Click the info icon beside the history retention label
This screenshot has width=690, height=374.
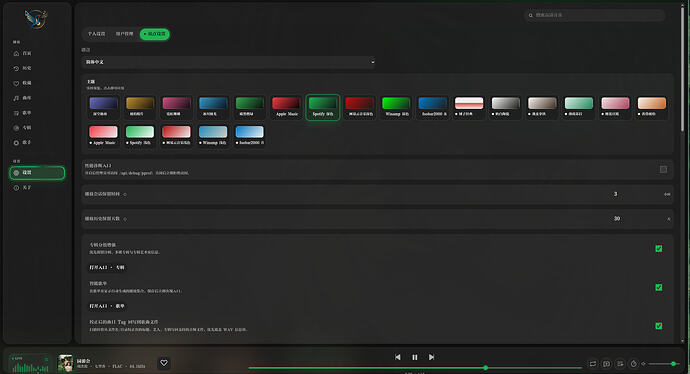pyautogui.click(x=125, y=219)
